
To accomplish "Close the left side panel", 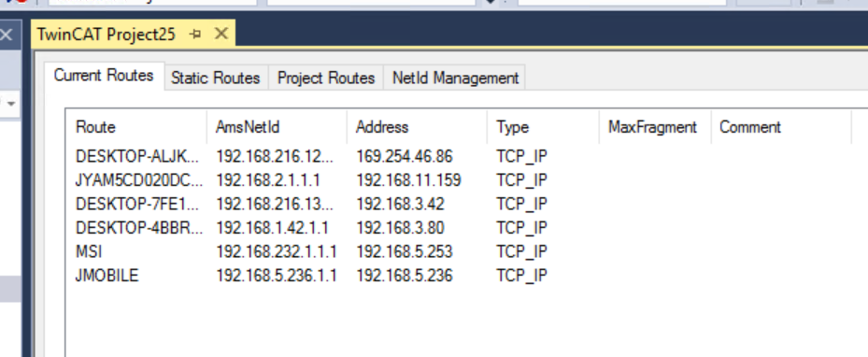I will pyautogui.click(x=6, y=36).
